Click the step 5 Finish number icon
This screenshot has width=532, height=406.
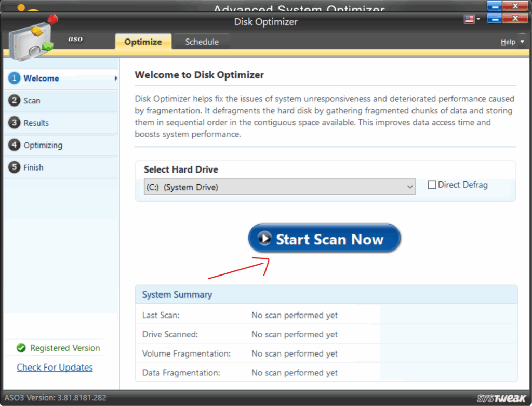pos(14,167)
